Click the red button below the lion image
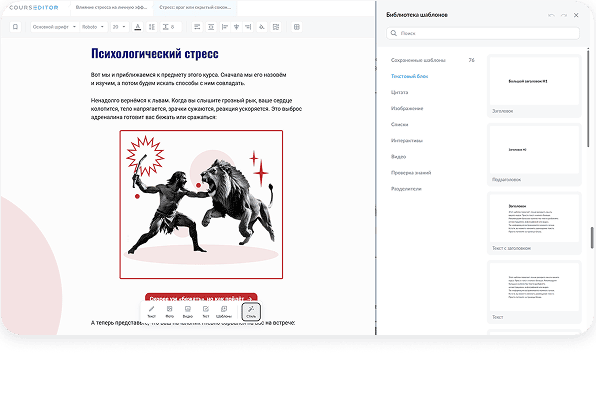Viewport: 596px width, 417px height. (201, 298)
